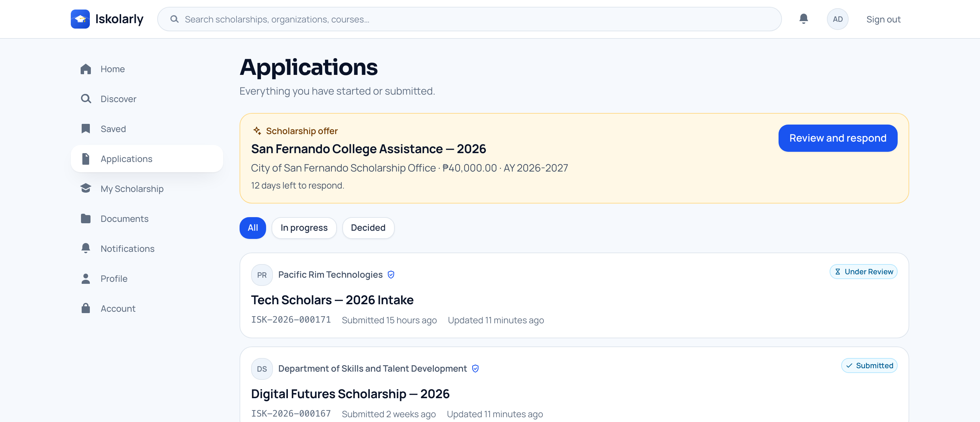The width and height of the screenshot is (980, 422).
Task: Click the Under Review status badge
Action: (x=863, y=272)
